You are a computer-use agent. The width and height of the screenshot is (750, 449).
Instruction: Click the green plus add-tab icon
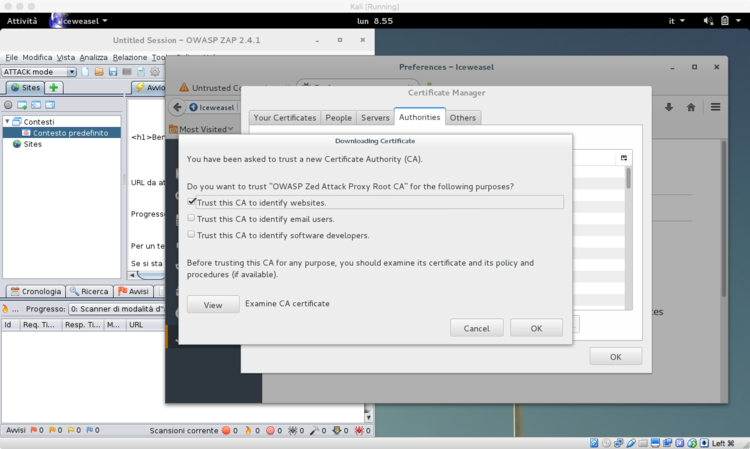click(x=54, y=88)
